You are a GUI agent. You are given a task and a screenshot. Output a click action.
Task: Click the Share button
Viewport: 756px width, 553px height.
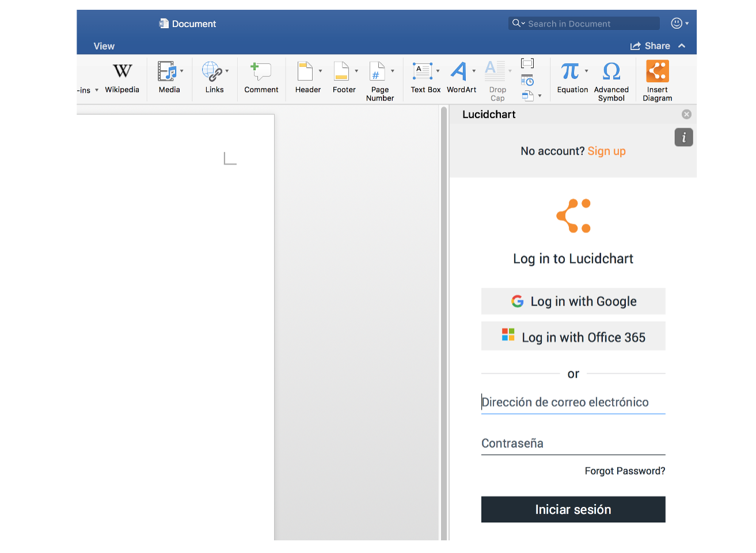(x=650, y=46)
